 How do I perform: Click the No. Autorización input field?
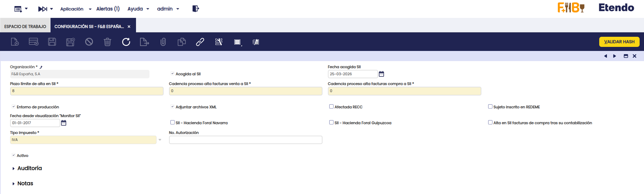245,140
